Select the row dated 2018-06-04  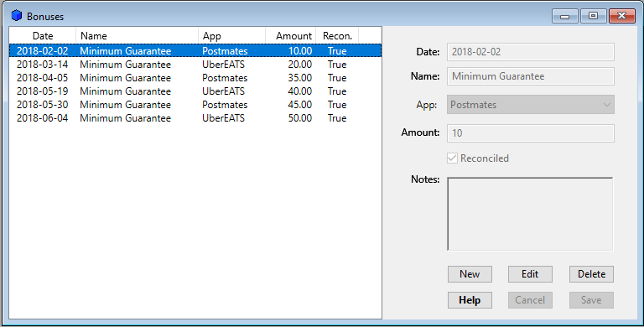(x=195, y=118)
